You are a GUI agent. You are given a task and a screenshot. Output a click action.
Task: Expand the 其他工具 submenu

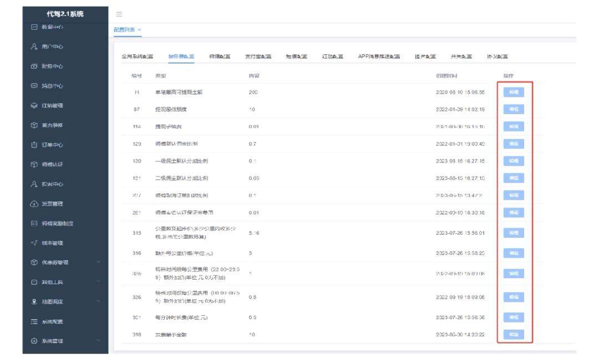(x=98, y=282)
